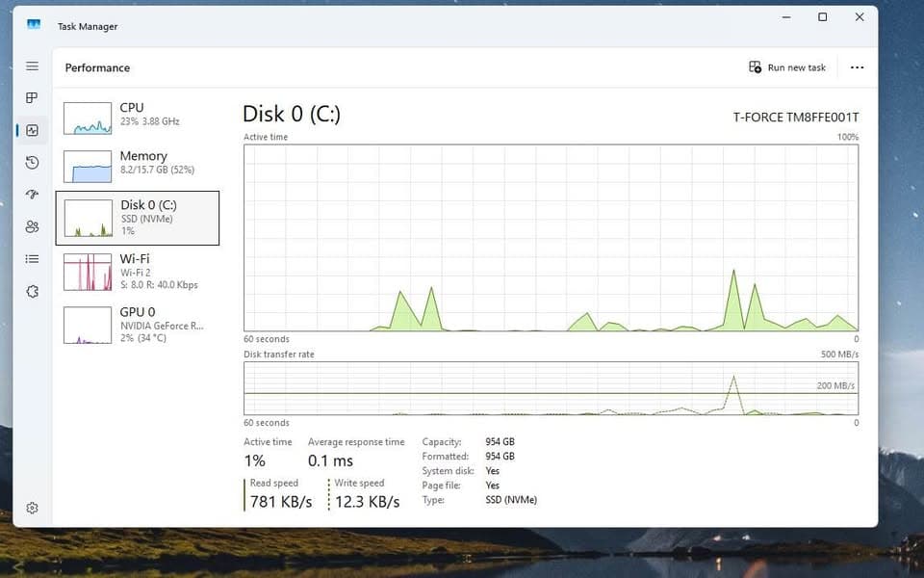Screen dimensions: 924x578
Task: Click the Read speed label
Action: tap(274, 483)
